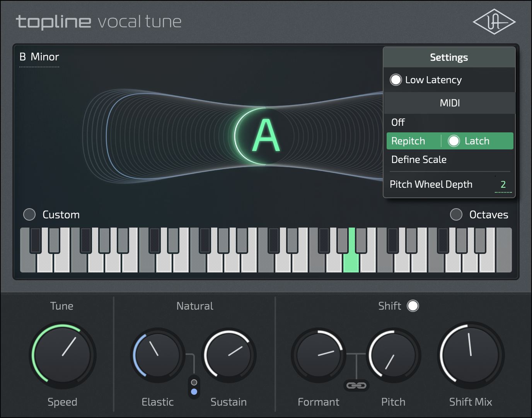
Task: Enable the Custom scale toggle
Action: click(29, 214)
